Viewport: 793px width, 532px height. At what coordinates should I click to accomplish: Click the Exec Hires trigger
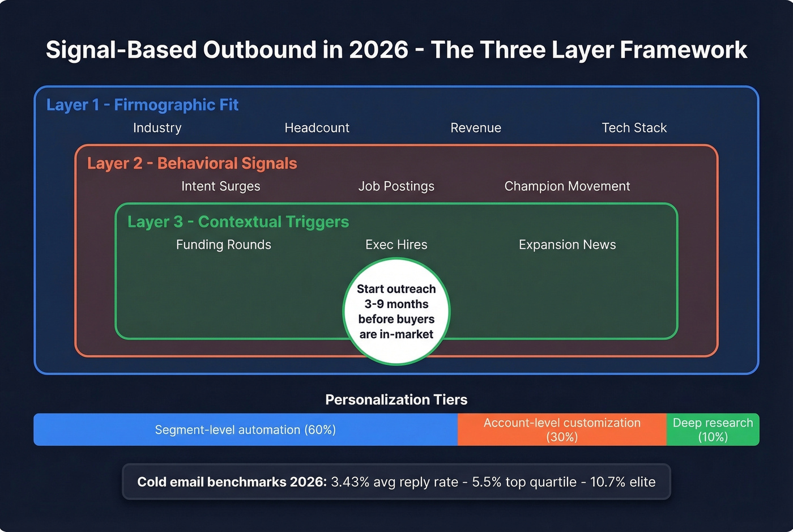pyautogui.click(x=396, y=245)
